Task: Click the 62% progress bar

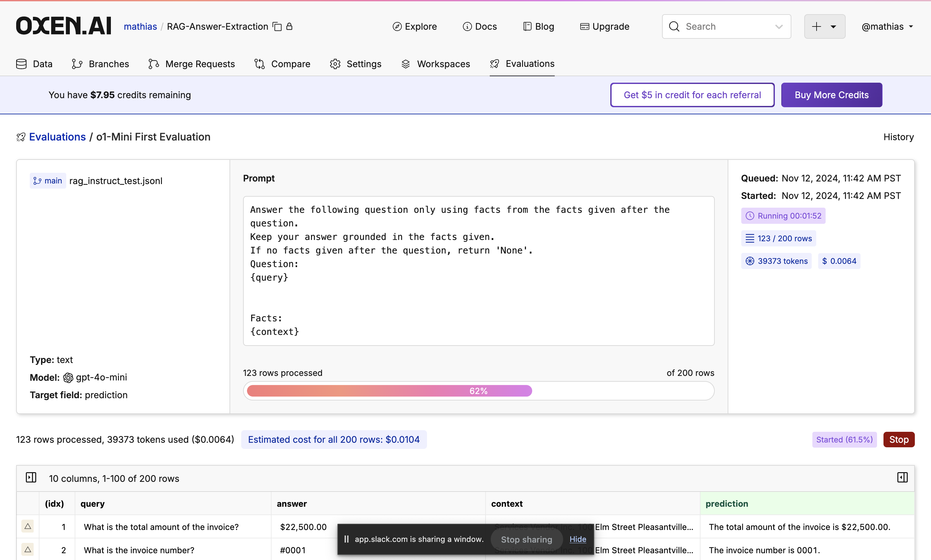Action: (478, 390)
